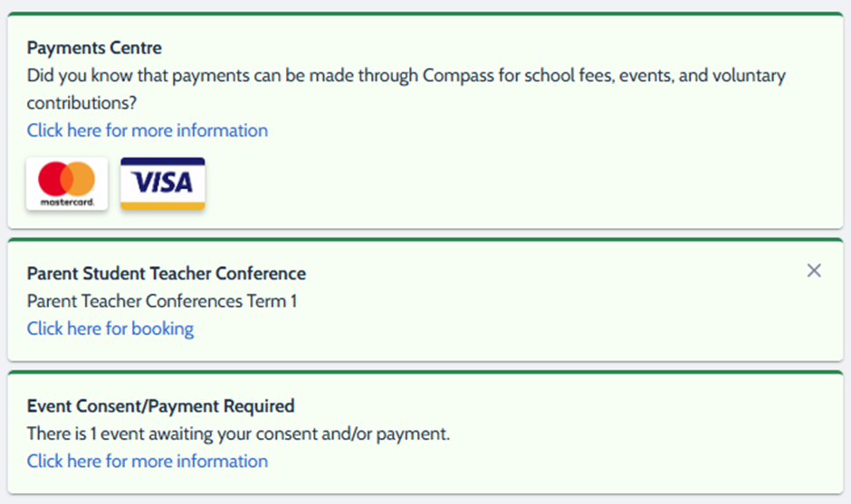Click the Mastercard logo icon
This screenshot has height=504, width=851.
click(x=67, y=184)
